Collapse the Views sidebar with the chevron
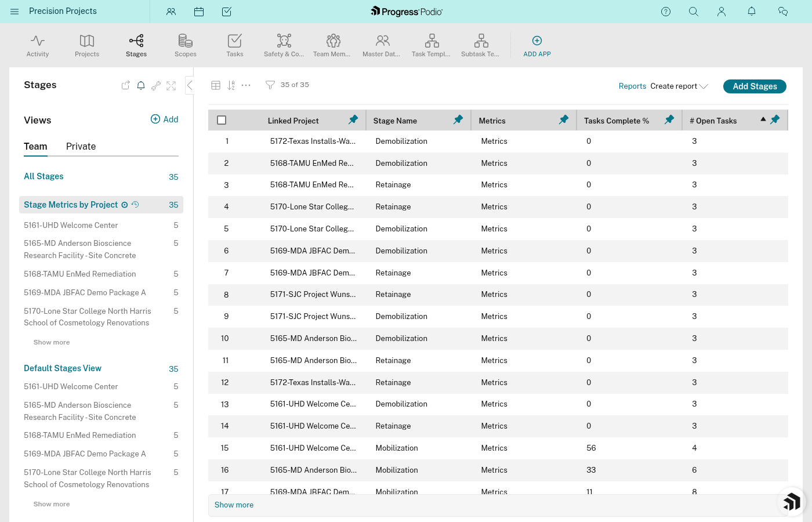Image resolution: width=812 pixels, height=522 pixels. click(x=190, y=85)
